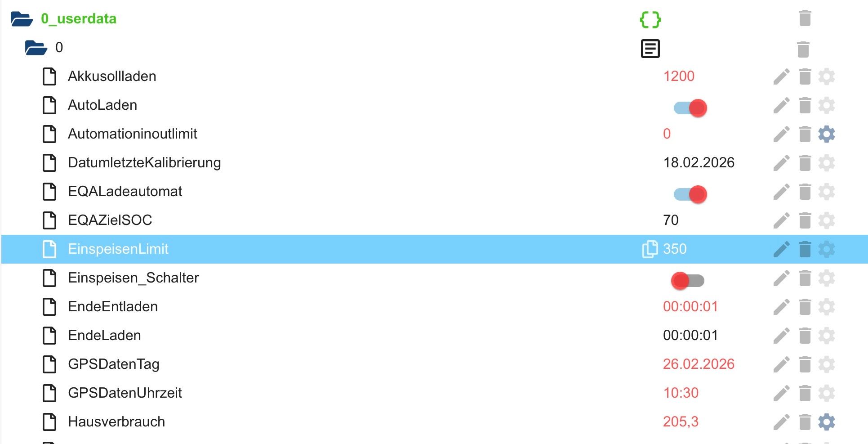868x444 pixels.
Task: Enable the Einspeisen_Schalter switch
Action: pyautogui.click(x=688, y=281)
